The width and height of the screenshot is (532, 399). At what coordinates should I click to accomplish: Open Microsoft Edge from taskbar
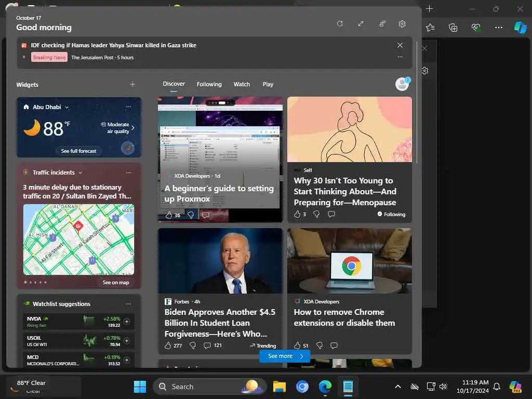tap(325, 387)
